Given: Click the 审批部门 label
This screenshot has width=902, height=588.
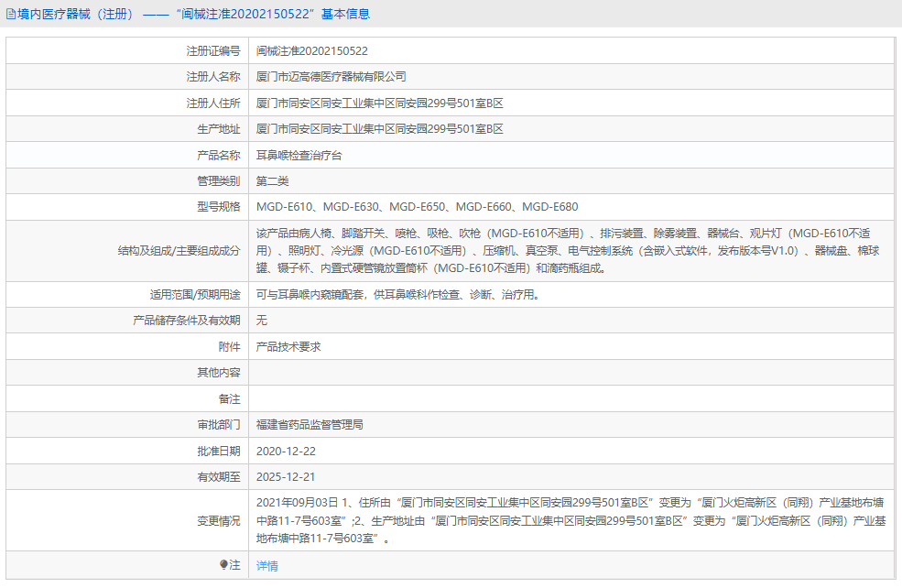Looking at the screenshot, I should pos(219,425).
